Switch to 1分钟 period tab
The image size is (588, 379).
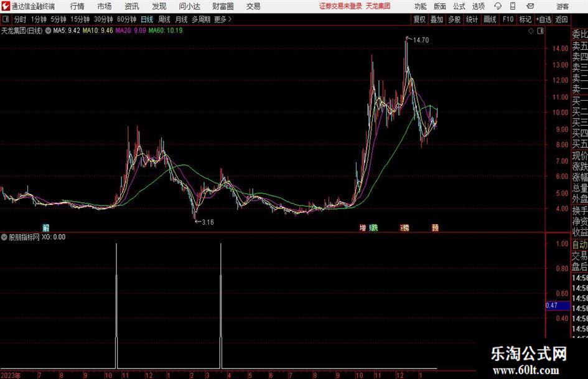click(x=39, y=19)
